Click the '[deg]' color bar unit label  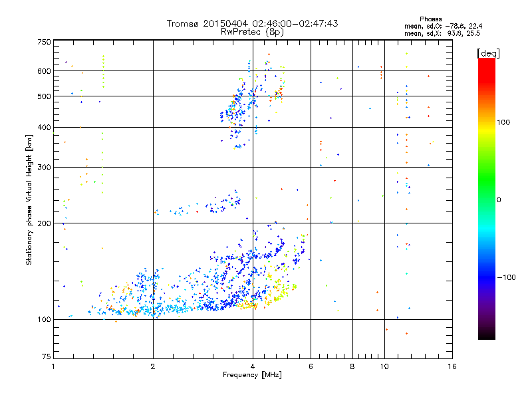pos(488,53)
